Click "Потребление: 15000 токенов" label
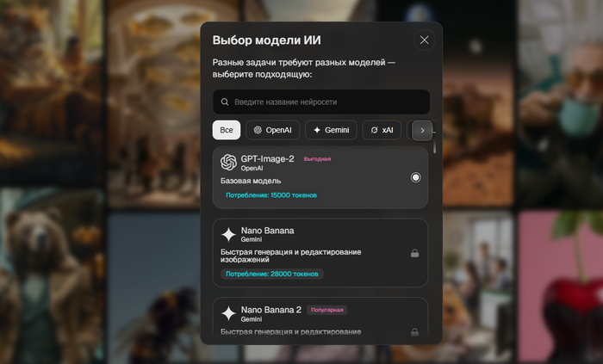The image size is (603, 364). click(271, 195)
